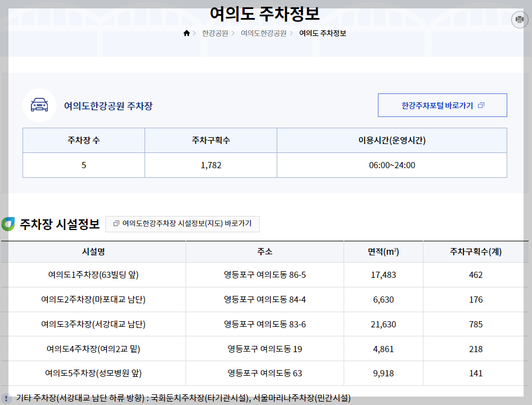532x405 pixels.
Task: Click the 여의도 주차정보 breadcrumb label
Action: click(323, 33)
